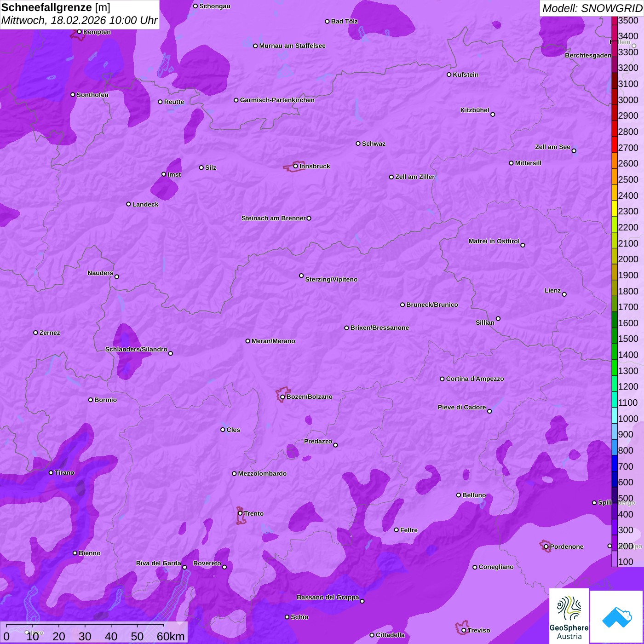Click the "Schneefallgrenze [m]" title

[56, 7]
